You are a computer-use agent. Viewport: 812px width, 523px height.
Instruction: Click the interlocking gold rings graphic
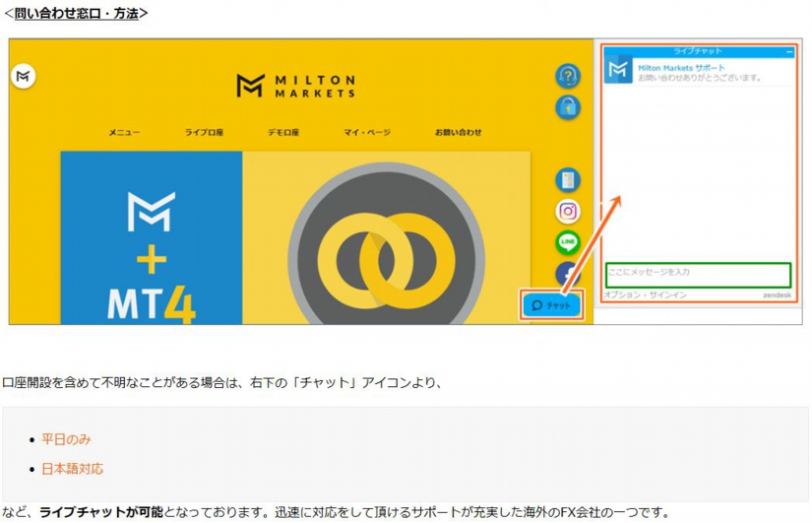point(387,259)
